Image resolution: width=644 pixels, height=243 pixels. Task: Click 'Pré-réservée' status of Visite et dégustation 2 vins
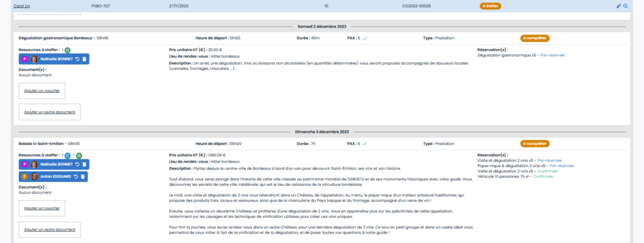(x=550, y=160)
